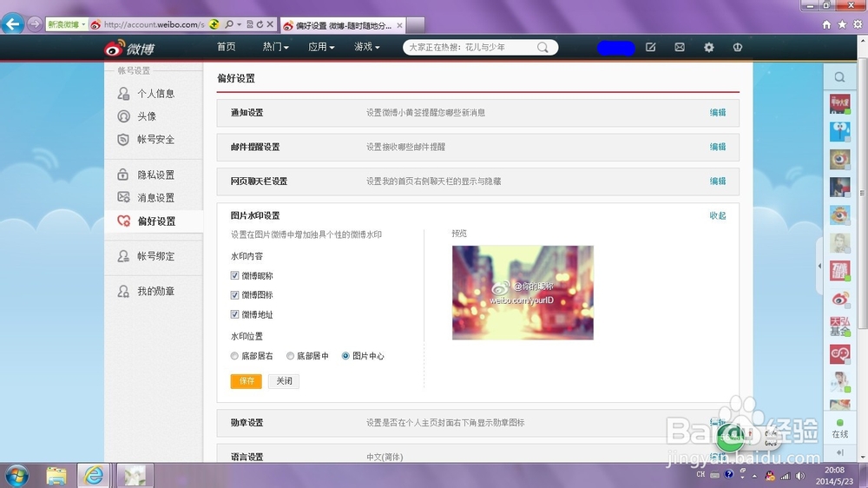Open the compose post pencil icon
Screen dimensions: 868x488
tap(650, 48)
